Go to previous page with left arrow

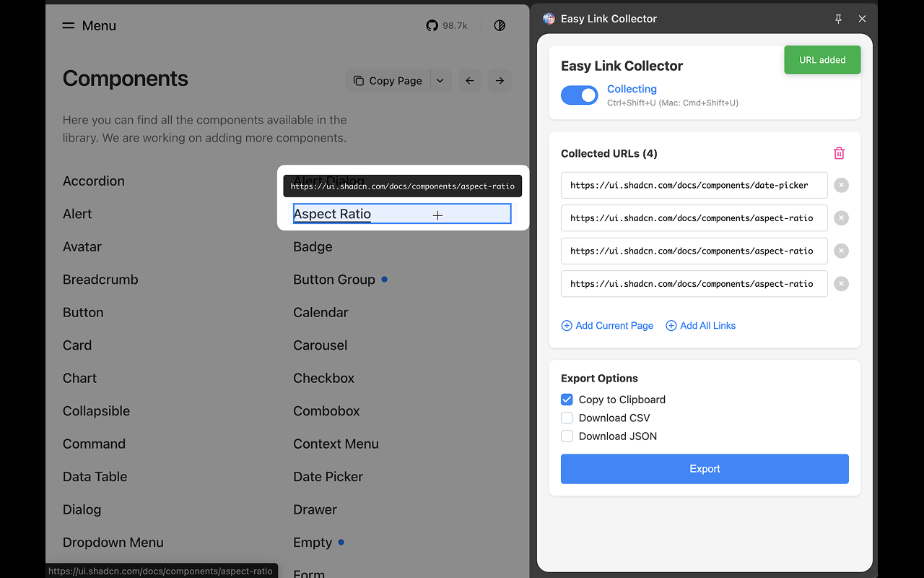coord(470,81)
